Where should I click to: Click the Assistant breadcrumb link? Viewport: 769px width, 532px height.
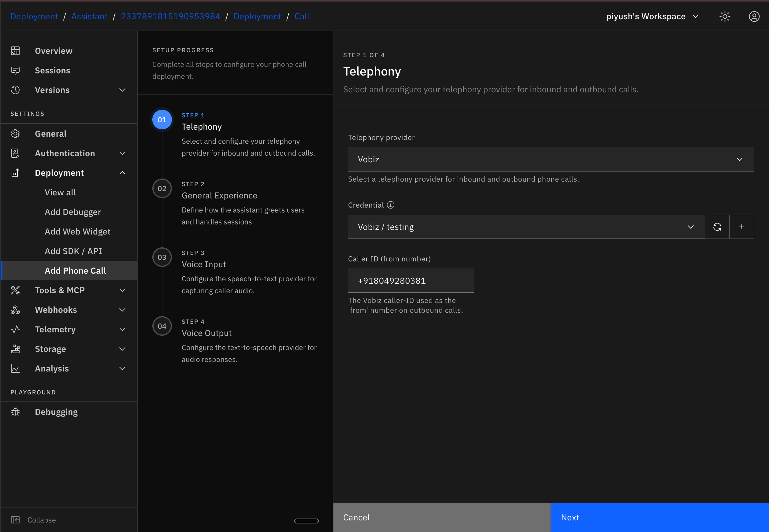pos(89,16)
